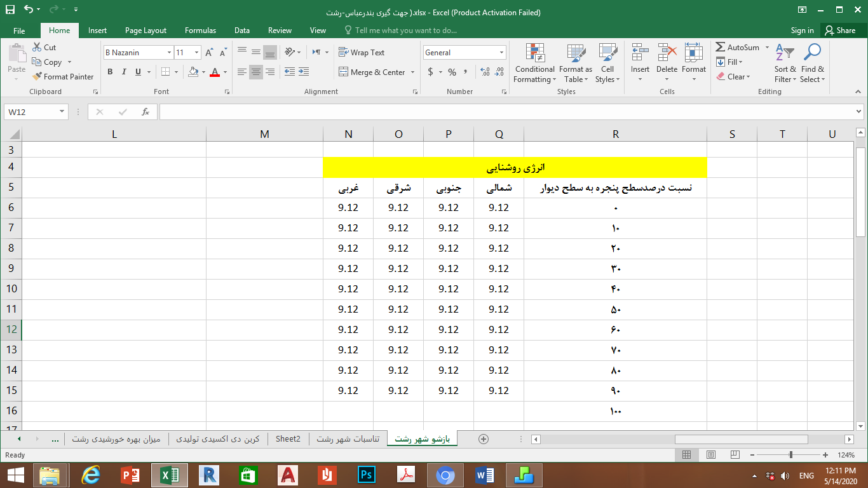Apply percent style formatting
868x488 pixels.
point(452,72)
